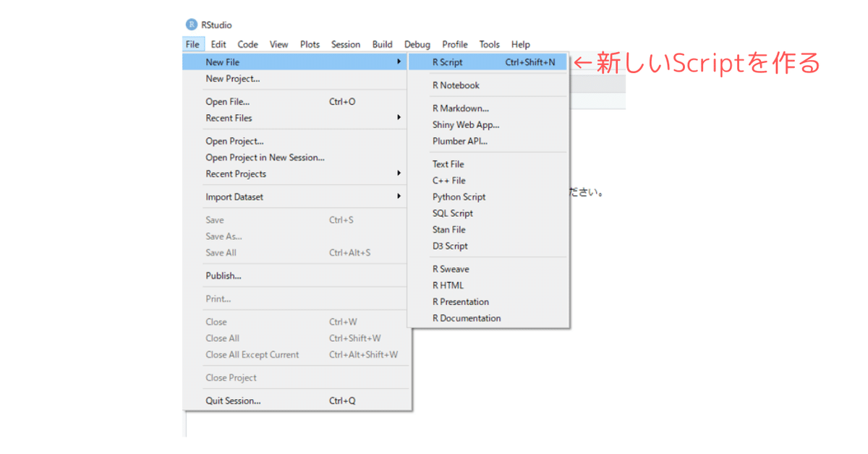Open the Plots menu
Image resolution: width=868 pixels, height=454 pixels.
pos(310,44)
